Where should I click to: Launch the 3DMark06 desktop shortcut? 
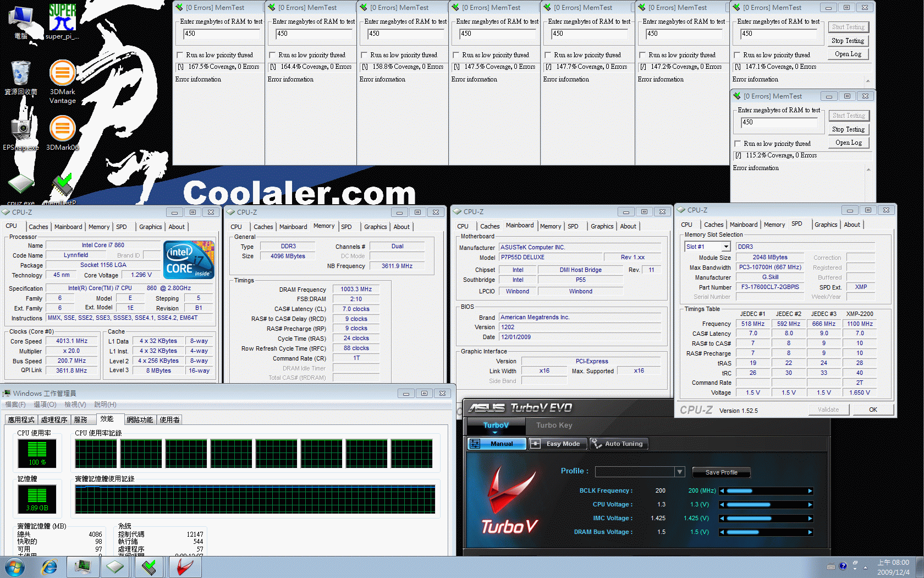click(x=62, y=133)
